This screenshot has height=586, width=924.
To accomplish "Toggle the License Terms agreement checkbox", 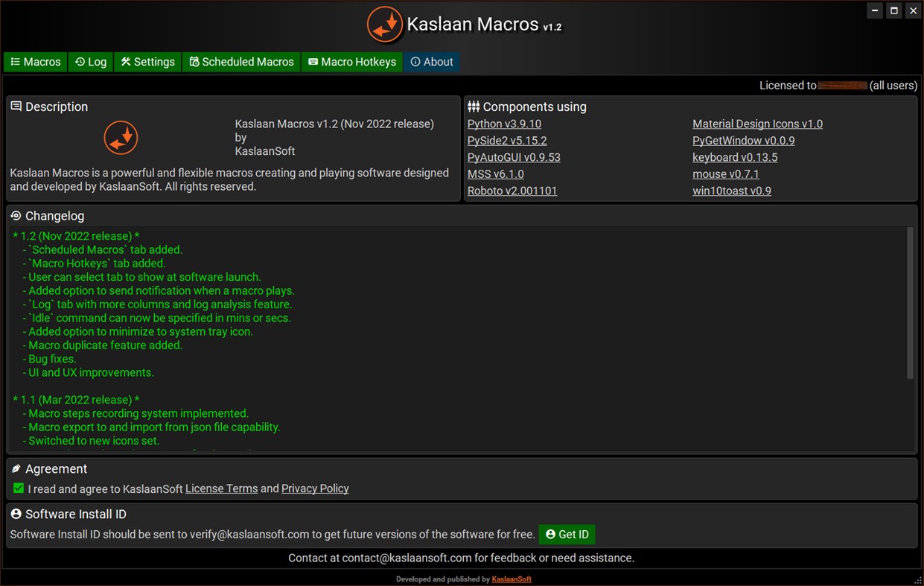I will 18,488.
